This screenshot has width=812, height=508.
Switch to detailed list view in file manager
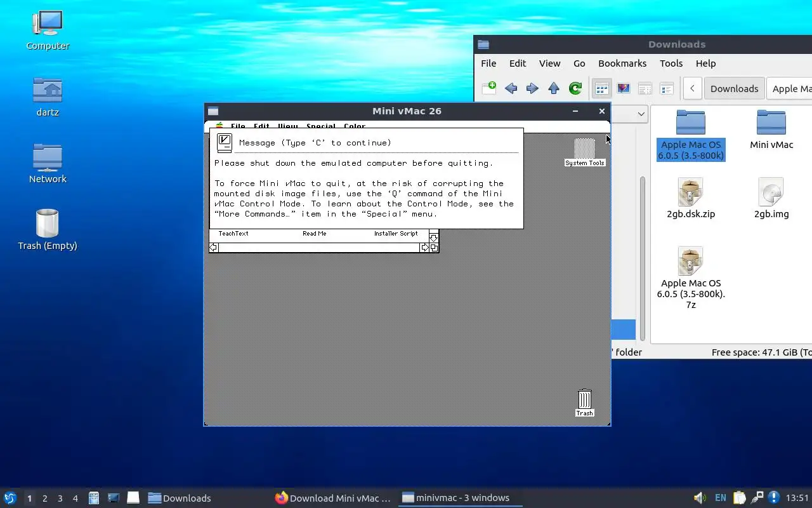(667, 88)
